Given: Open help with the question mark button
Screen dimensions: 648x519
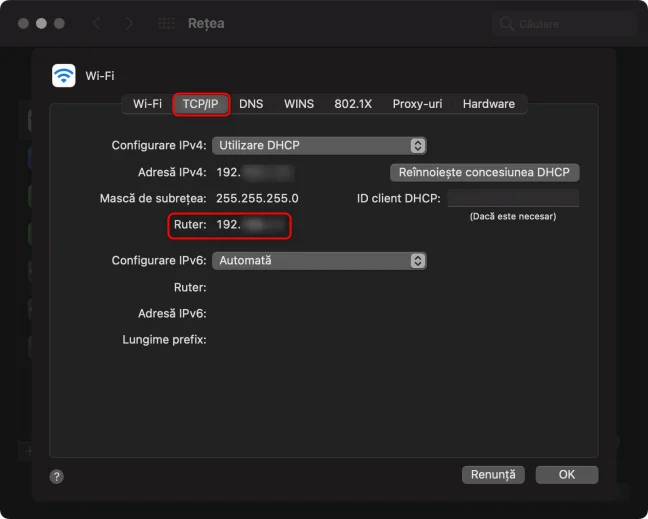Looking at the screenshot, I should 57,476.
